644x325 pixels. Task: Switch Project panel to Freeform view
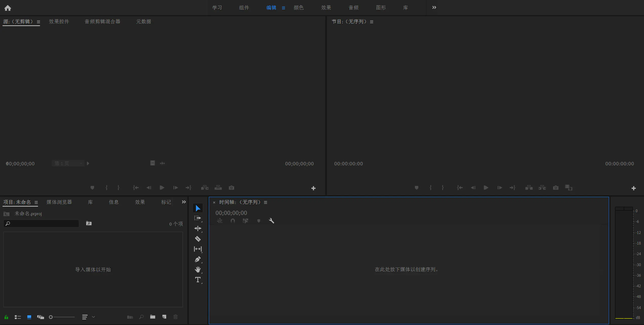[x=41, y=317]
